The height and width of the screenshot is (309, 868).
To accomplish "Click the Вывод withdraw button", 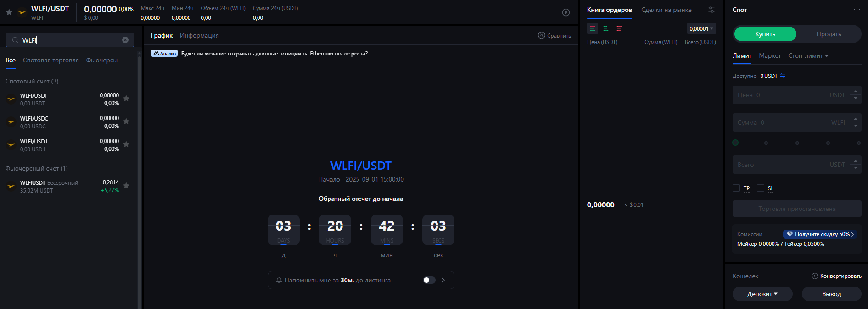I will coord(832,294).
